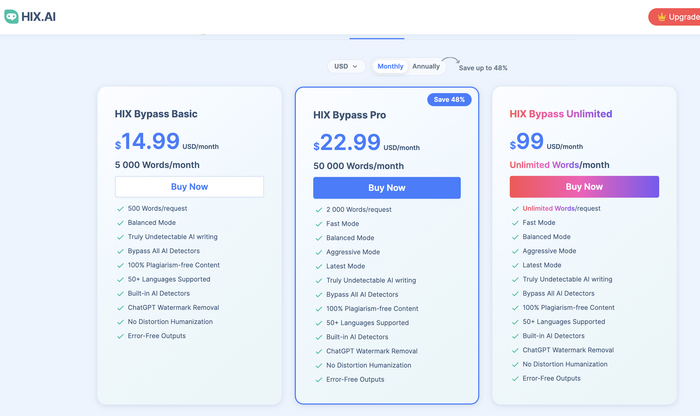Click the Save 48% badge on Pro
The image size is (700, 416).
tap(449, 100)
